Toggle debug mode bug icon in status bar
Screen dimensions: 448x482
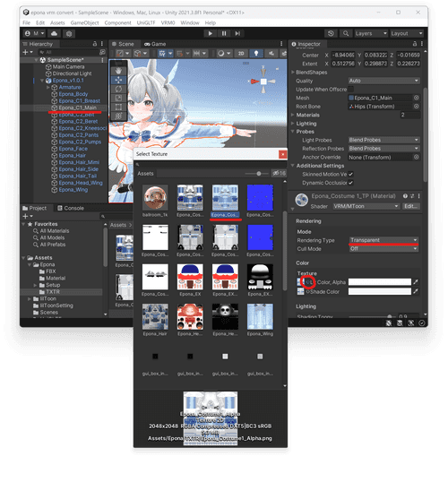(389, 323)
